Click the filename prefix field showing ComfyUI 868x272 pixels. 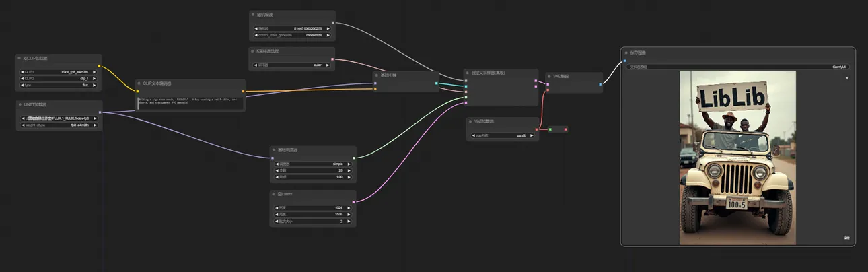[x=737, y=67]
